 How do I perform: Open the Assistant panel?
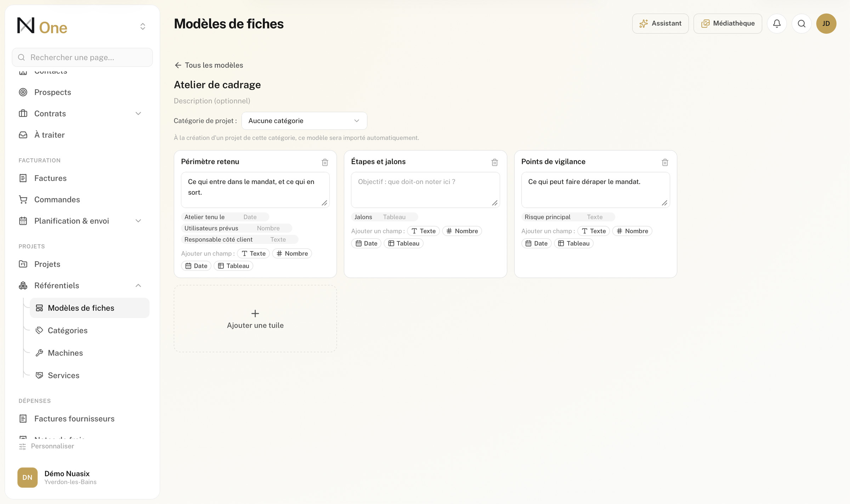pos(660,23)
